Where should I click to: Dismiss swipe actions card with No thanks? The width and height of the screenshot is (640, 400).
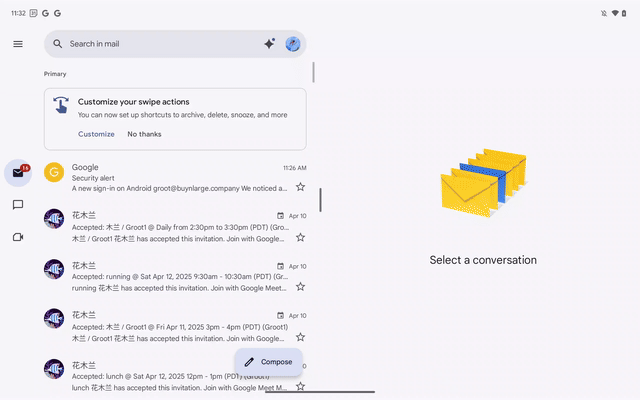point(144,134)
